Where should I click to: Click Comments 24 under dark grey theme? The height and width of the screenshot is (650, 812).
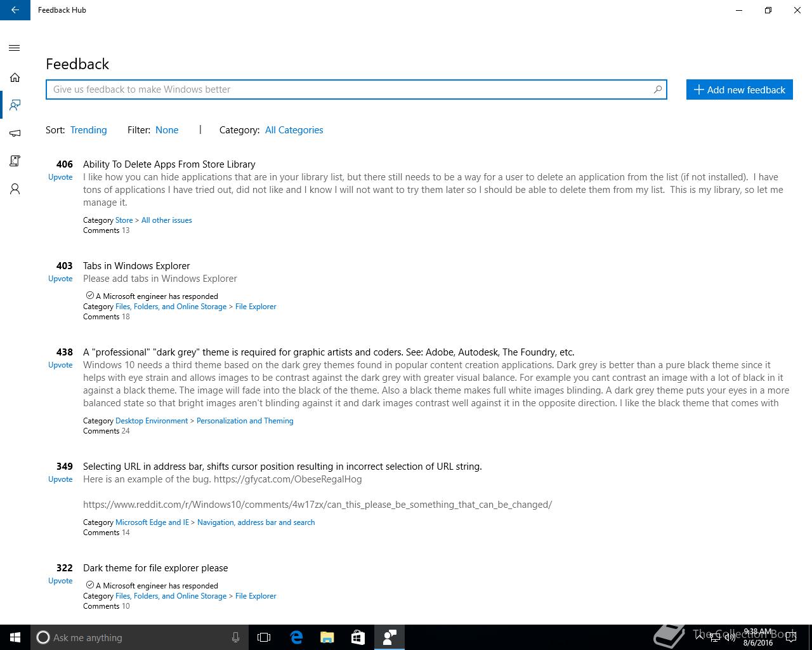click(106, 431)
